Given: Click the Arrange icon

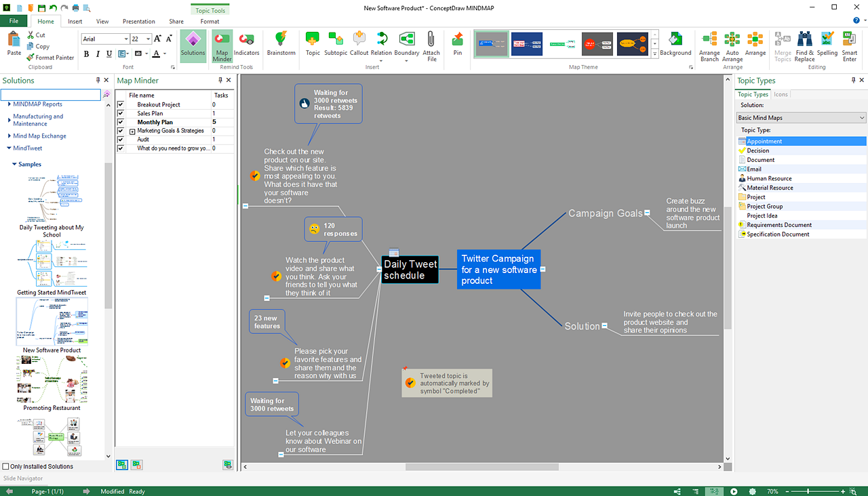Looking at the screenshot, I should coord(755,43).
